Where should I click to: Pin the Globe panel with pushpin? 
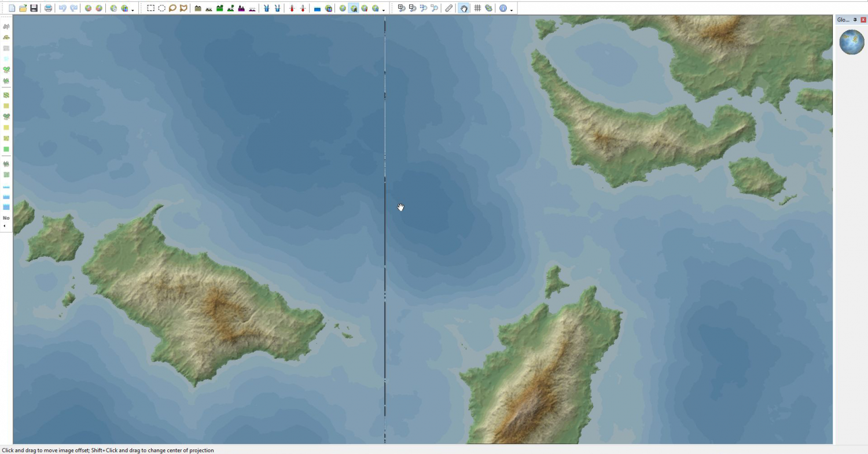click(855, 20)
